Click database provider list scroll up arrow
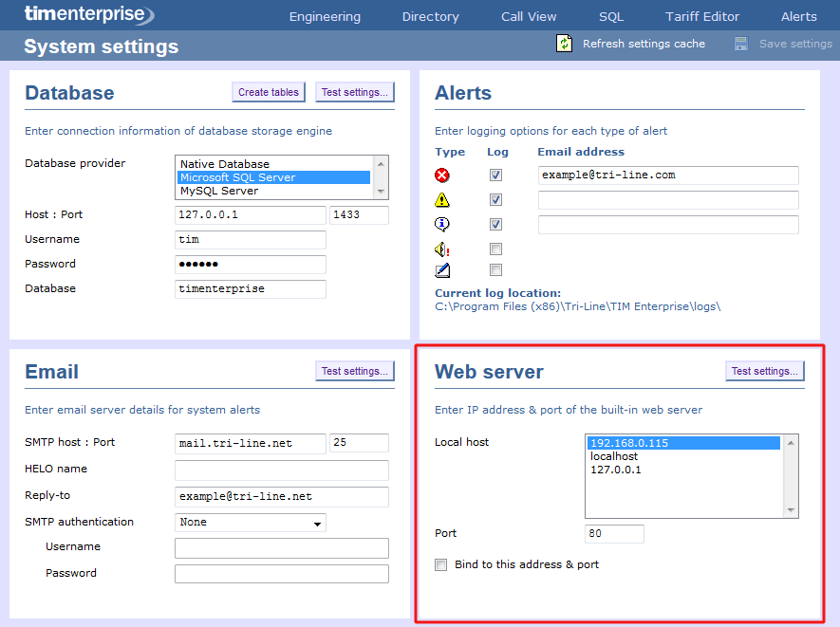840x627 pixels. [x=381, y=164]
